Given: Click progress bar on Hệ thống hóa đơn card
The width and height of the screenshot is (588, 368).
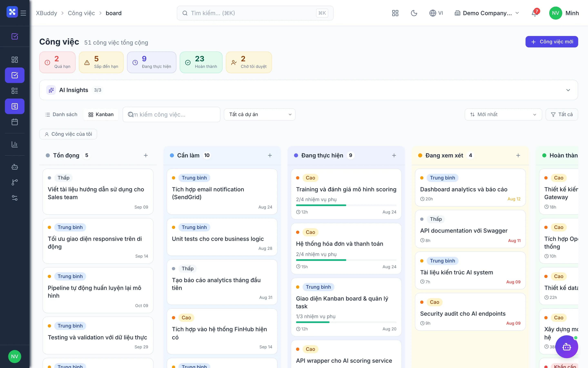Looking at the screenshot, I should (x=346, y=260).
